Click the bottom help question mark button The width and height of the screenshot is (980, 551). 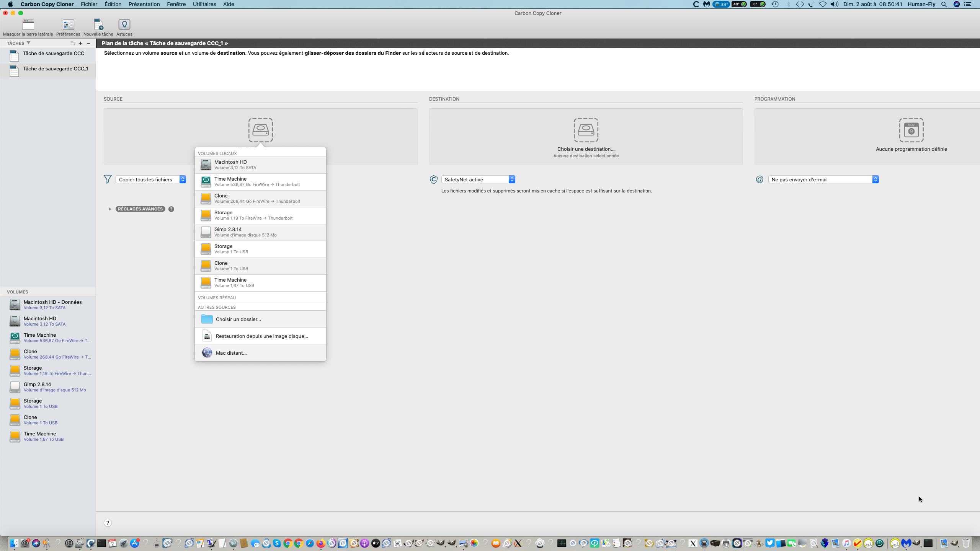point(108,523)
